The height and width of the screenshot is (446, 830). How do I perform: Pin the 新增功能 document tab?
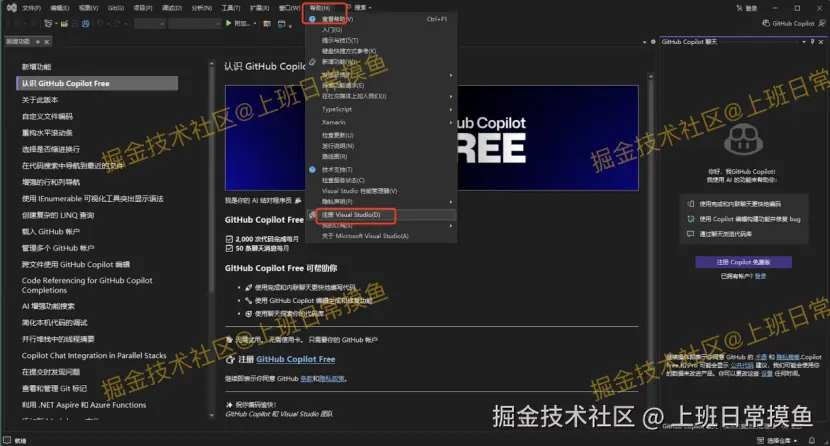[x=38, y=42]
